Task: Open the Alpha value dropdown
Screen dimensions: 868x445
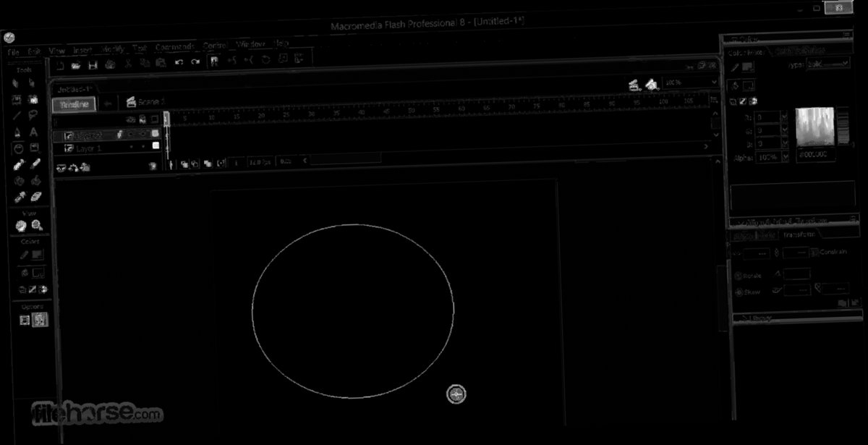Action: (786, 157)
